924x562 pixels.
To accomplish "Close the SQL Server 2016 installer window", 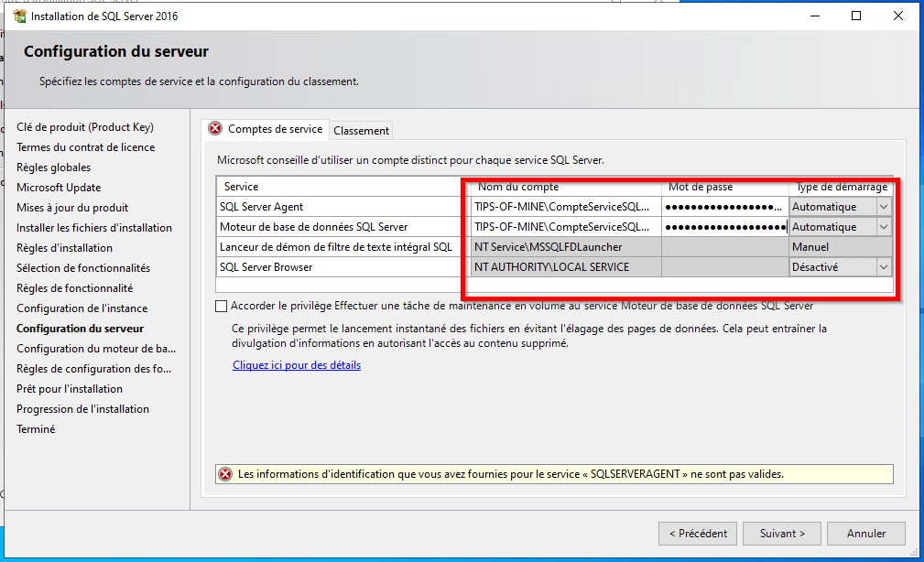I will [x=898, y=16].
